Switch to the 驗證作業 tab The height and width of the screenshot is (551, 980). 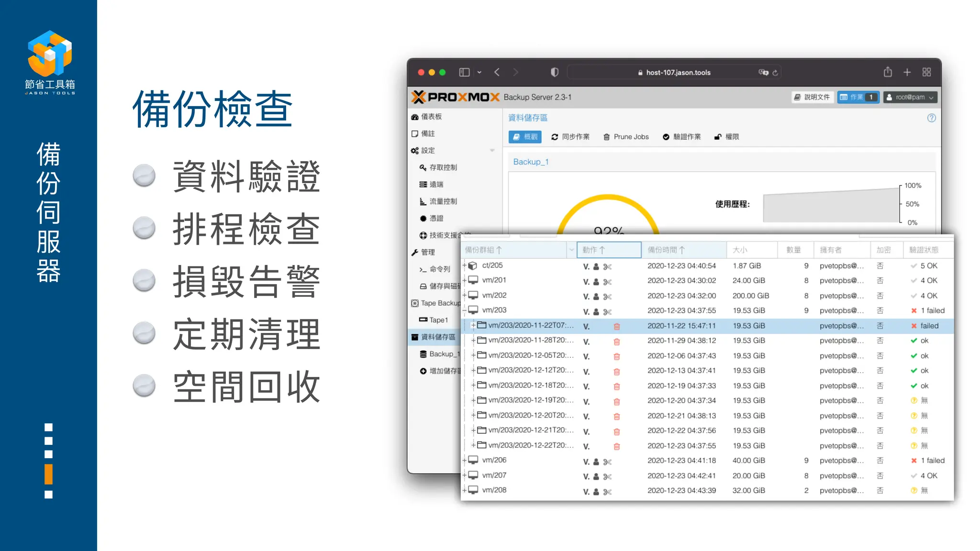[682, 137]
